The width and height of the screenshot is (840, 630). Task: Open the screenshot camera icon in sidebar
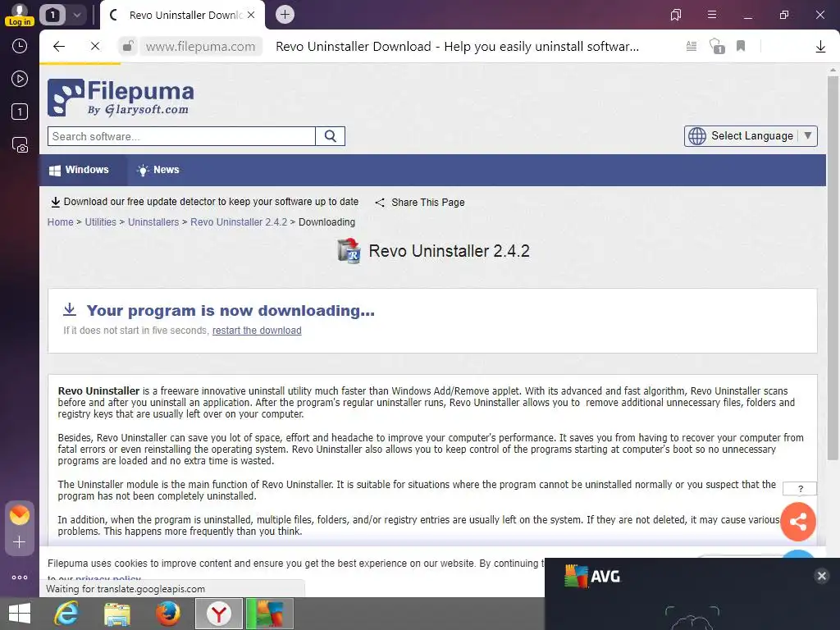20,144
